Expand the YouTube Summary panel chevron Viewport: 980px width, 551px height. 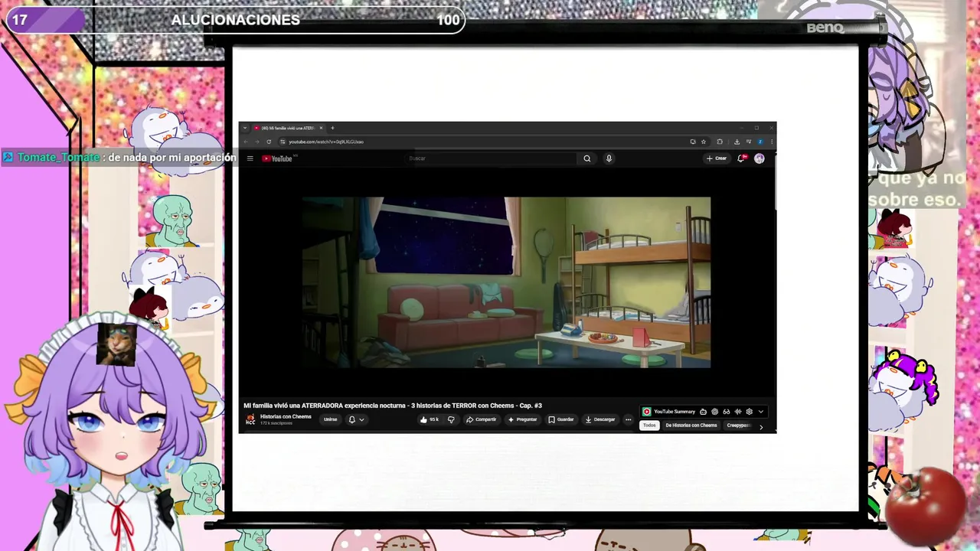pyautogui.click(x=760, y=412)
